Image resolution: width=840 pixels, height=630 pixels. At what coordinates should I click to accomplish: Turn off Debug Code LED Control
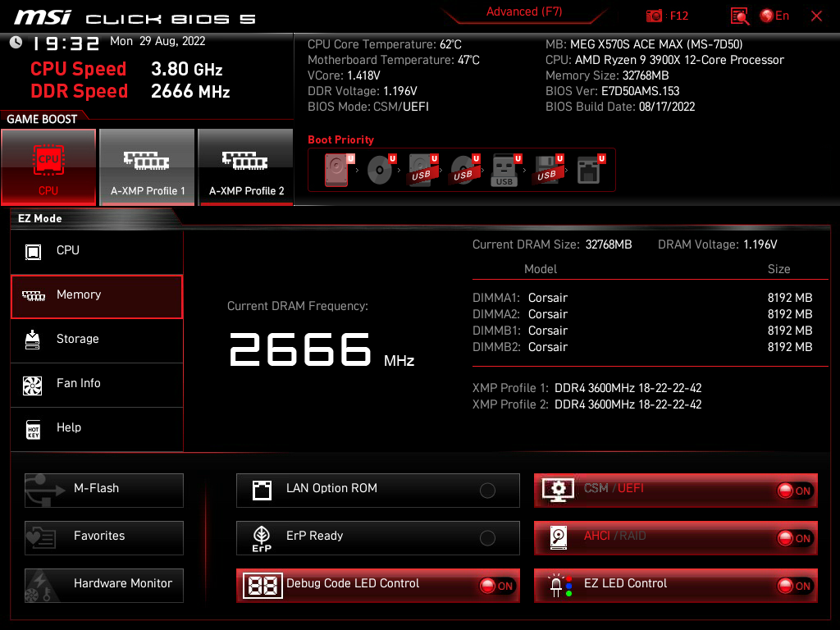[497, 586]
